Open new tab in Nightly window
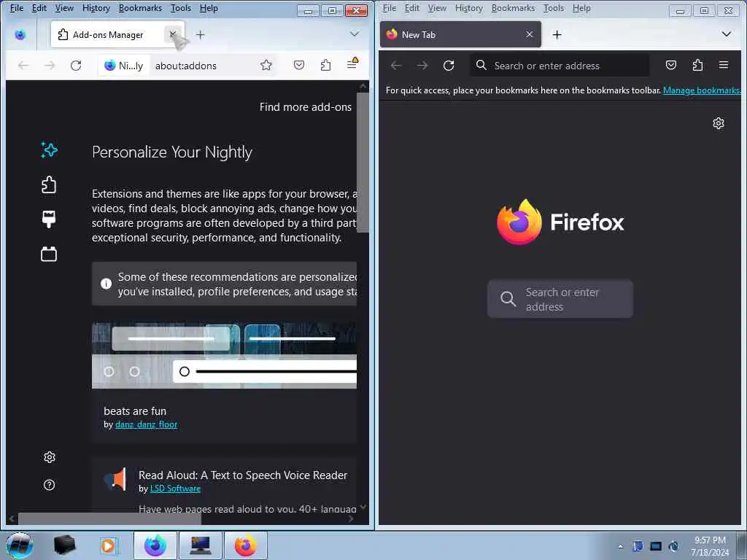Screen dimensions: 747x560 [x=200, y=35]
